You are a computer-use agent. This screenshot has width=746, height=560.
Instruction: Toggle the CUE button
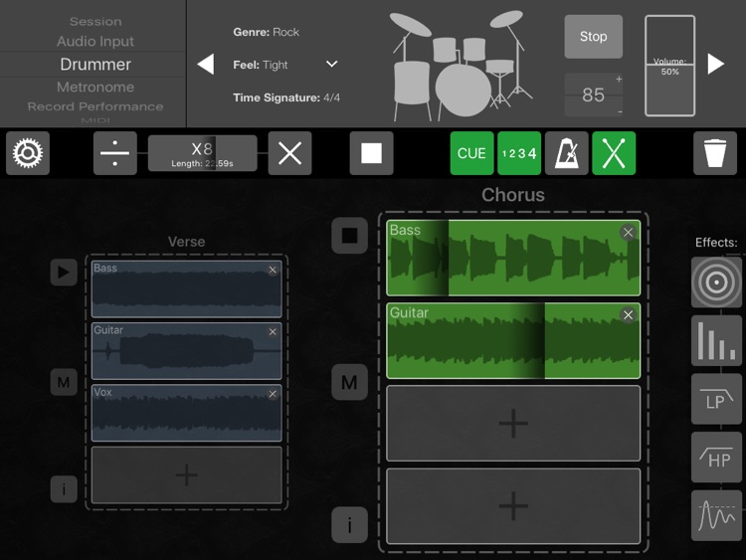(471, 153)
